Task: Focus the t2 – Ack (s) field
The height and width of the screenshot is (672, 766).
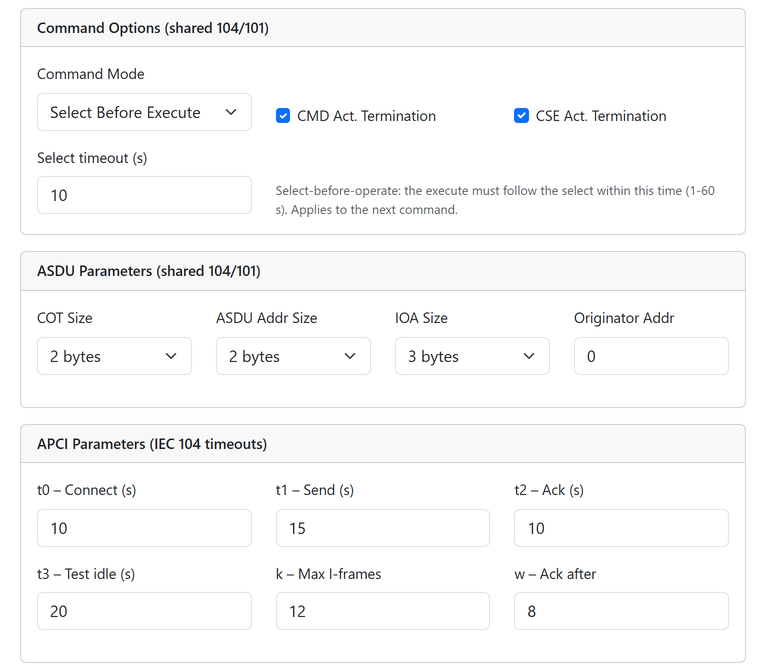Action: [x=621, y=528]
